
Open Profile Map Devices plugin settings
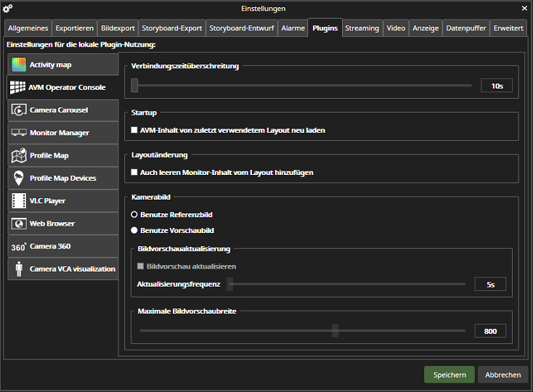63,178
